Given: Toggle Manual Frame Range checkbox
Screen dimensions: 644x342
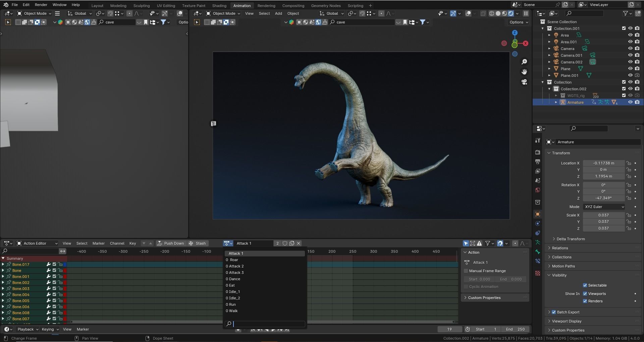Looking at the screenshot, I should 466,271.
